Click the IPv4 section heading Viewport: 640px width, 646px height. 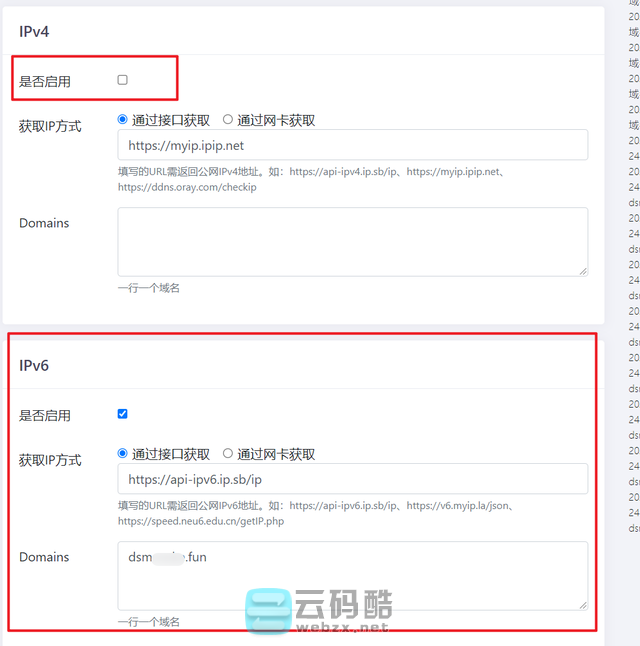(x=34, y=31)
